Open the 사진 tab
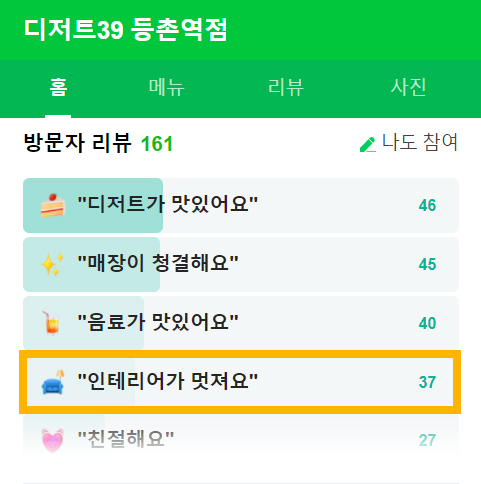Screen dimensions: 481x484 pos(408,87)
